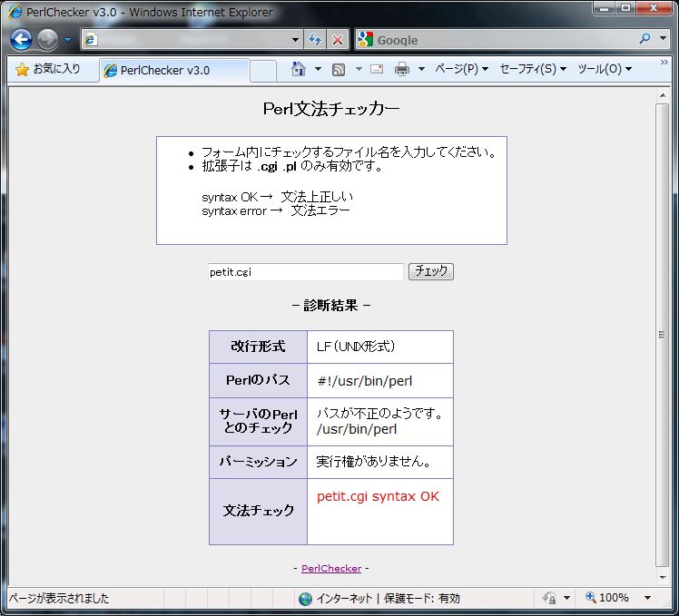Viewport: 679px width, 616px height.
Task: Open the お気に入り favorites star button
Action: click(48, 69)
